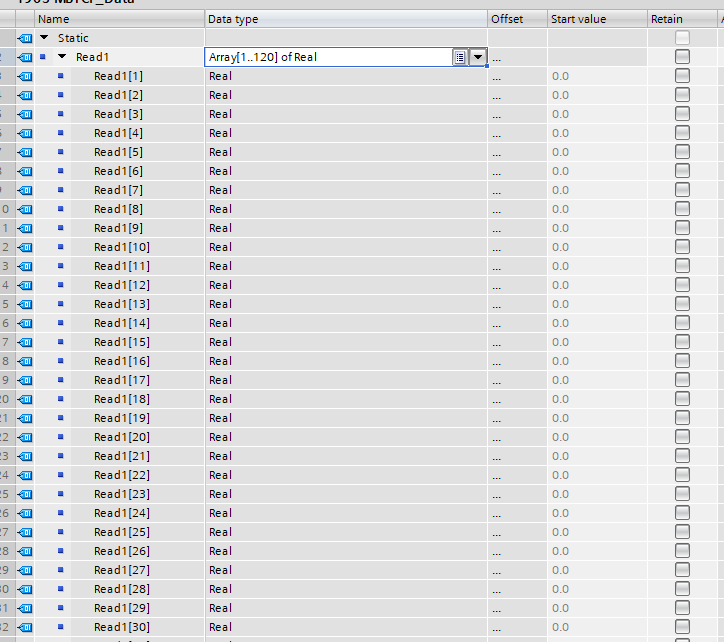Click the Start value column header

(x=597, y=19)
